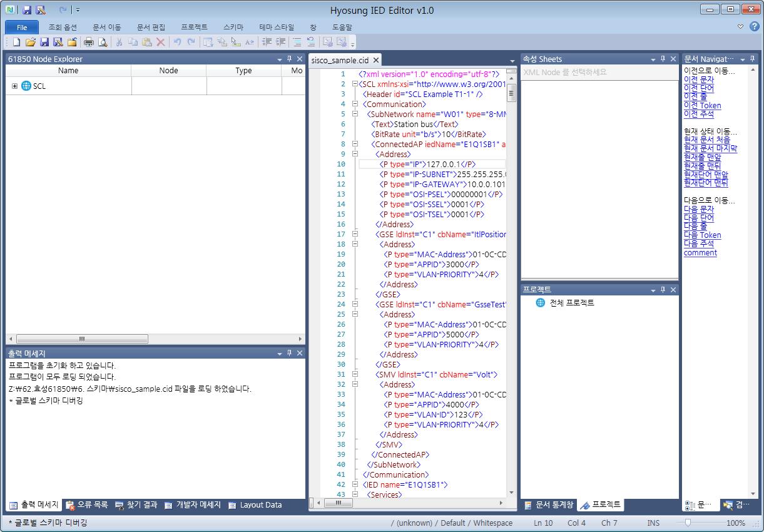The height and width of the screenshot is (532, 764).
Task: Collapse the SCL element fold at line 2
Action: (x=355, y=84)
